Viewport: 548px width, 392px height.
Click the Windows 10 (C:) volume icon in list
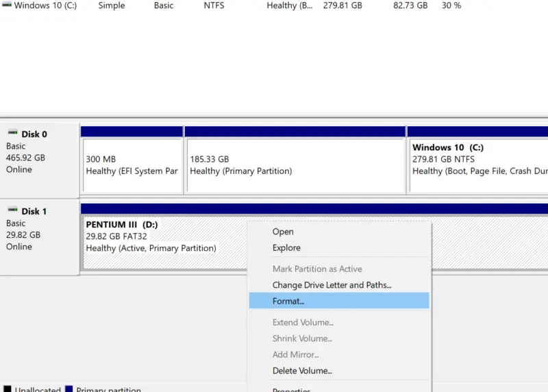(7, 5)
